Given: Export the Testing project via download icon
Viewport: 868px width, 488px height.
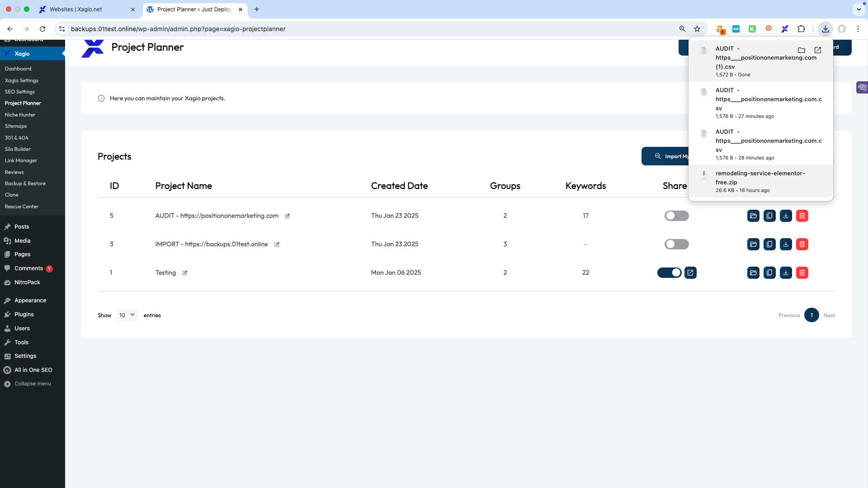Looking at the screenshot, I should click(x=786, y=272).
